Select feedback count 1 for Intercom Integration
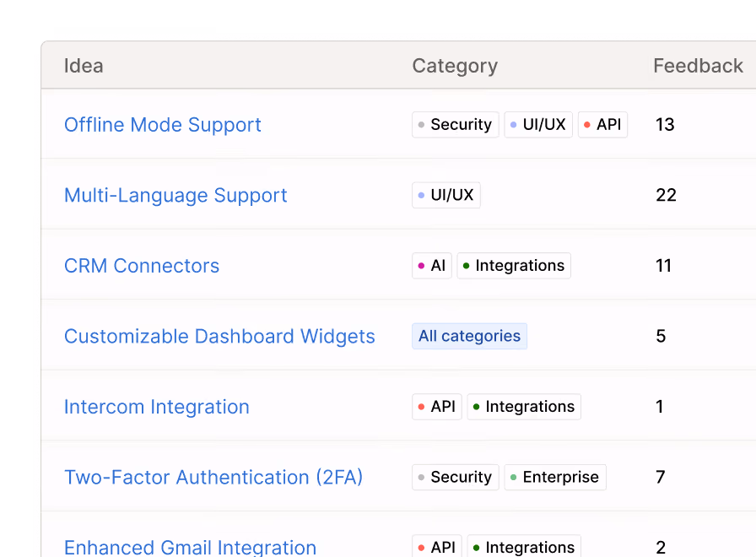 point(659,407)
